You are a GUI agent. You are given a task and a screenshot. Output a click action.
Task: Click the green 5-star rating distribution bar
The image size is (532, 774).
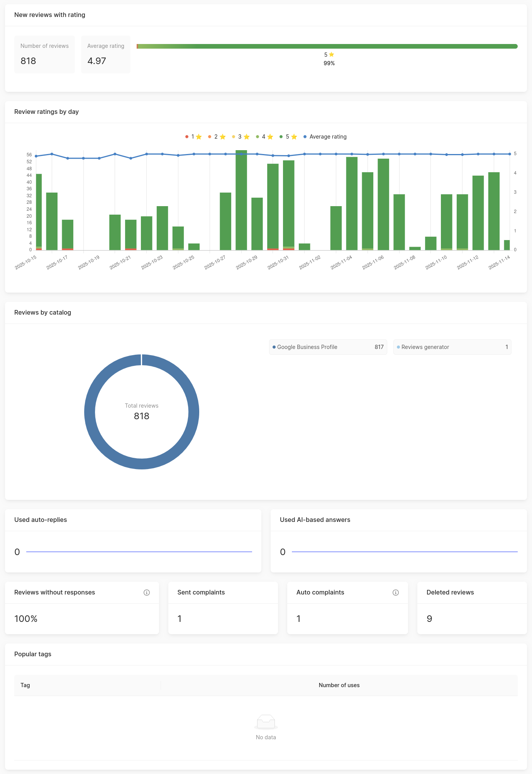[x=327, y=46]
